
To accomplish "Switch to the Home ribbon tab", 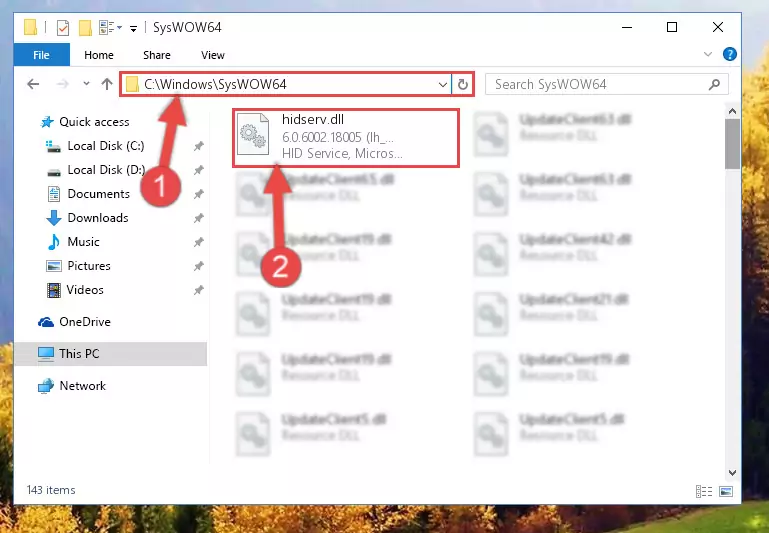I will (x=99, y=55).
